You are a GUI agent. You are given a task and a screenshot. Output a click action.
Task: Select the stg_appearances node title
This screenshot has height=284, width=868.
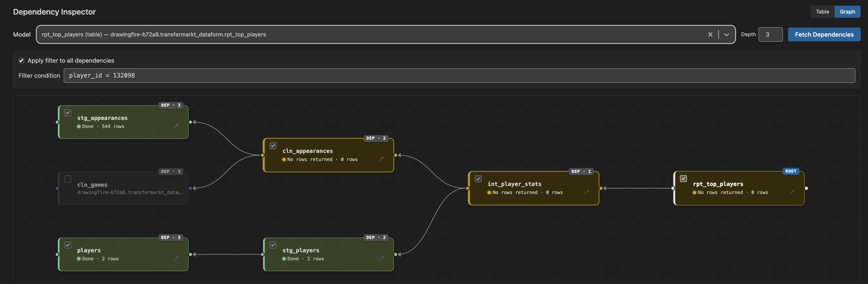click(102, 118)
